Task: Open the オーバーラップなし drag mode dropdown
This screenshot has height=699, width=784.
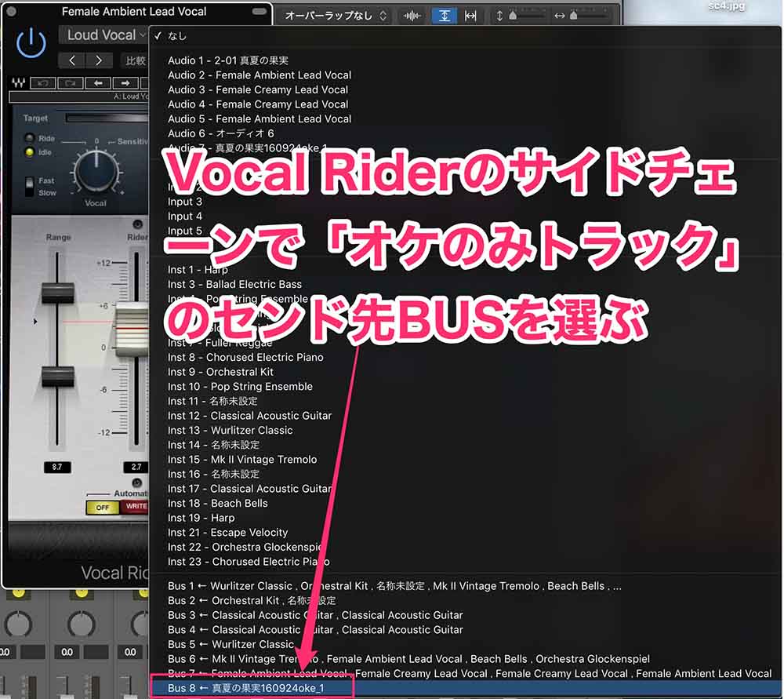Action: coord(335,16)
